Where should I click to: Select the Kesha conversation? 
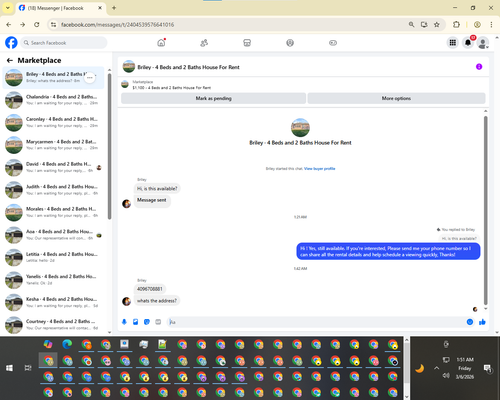pos(53,302)
